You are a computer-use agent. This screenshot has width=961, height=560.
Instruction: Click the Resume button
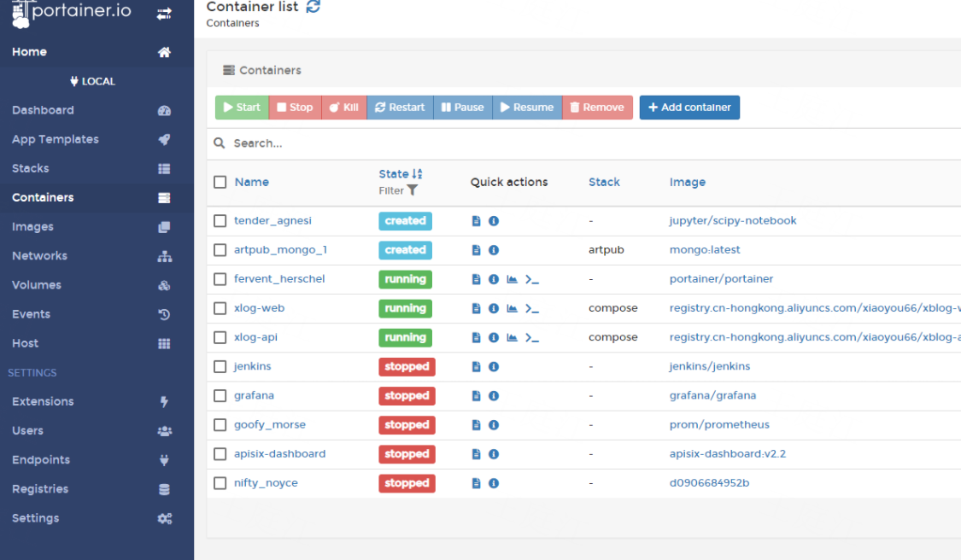(x=527, y=108)
